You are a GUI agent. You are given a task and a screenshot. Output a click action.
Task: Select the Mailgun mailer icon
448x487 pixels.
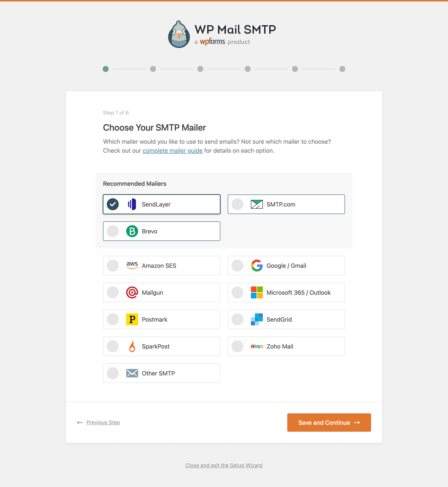coord(132,292)
